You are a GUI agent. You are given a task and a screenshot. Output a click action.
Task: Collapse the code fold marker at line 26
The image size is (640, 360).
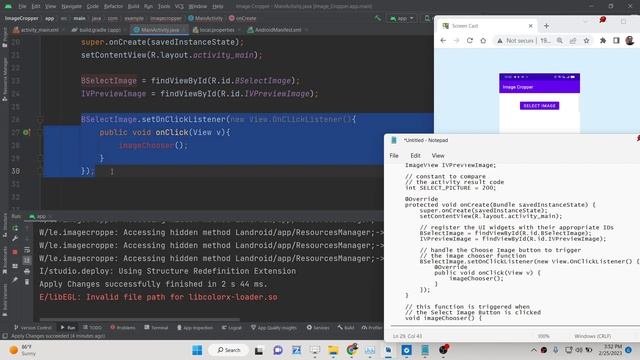40,120
